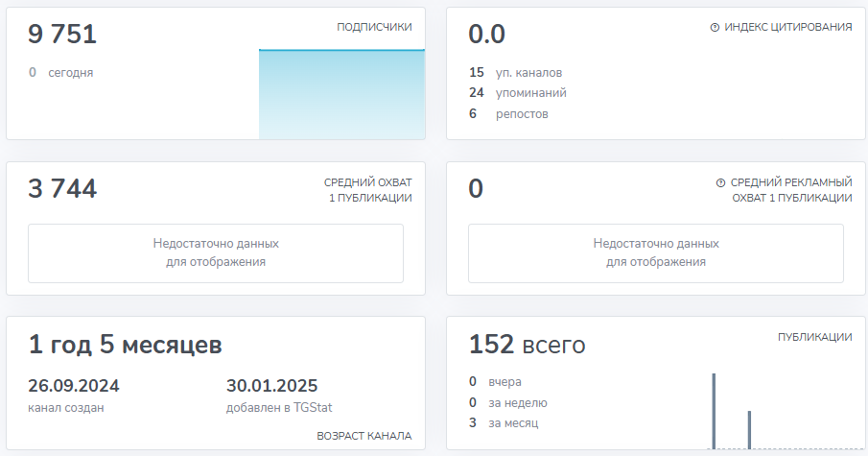This screenshot has height=456, width=868.
Task: Click the '0 сегодня' subscribers row
Action: [60, 73]
